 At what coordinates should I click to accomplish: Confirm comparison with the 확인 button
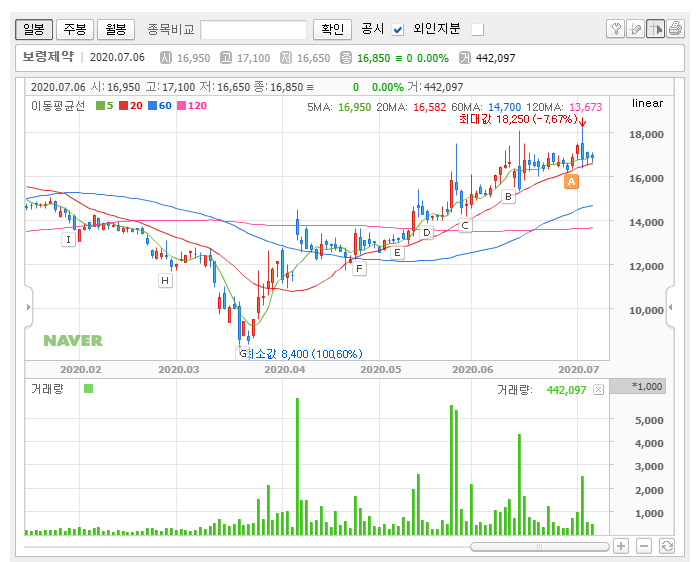coord(332,29)
